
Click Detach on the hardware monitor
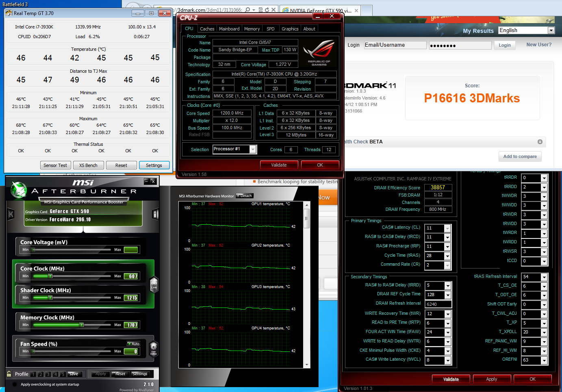[245, 196]
